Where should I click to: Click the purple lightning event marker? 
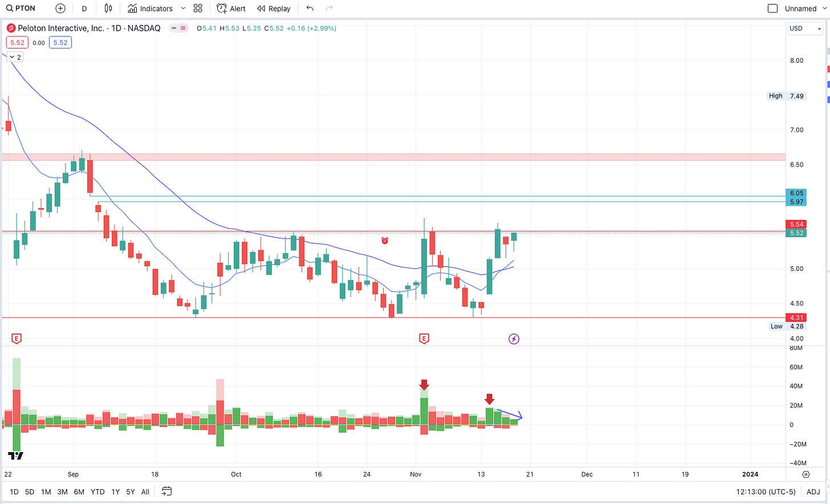point(514,339)
